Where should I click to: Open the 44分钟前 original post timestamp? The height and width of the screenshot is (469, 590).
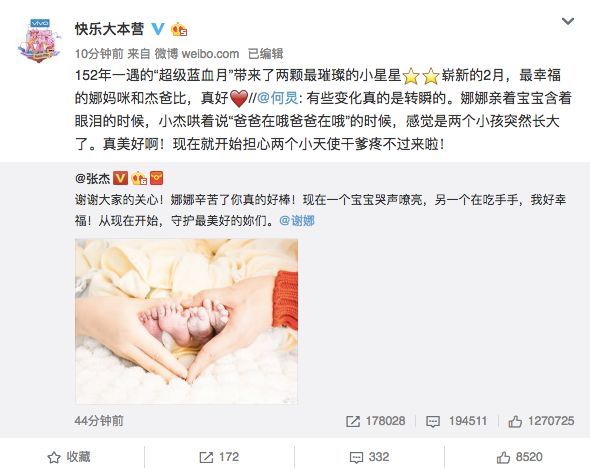tap(99, 420)
